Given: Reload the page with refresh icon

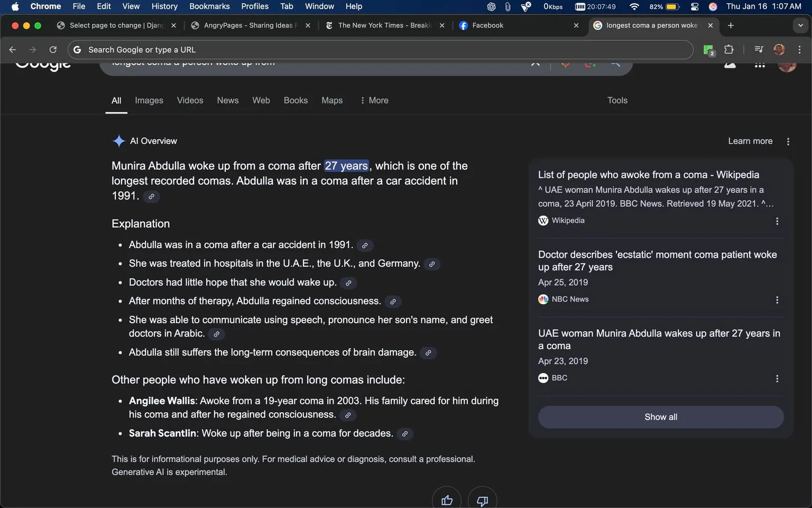Looking at the screenshot, I should 53,49.
